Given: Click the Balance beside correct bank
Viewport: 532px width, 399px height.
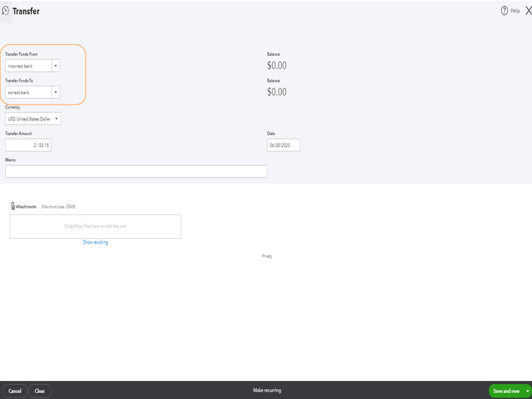Looking at the screenshot, I should click(276, 92).
